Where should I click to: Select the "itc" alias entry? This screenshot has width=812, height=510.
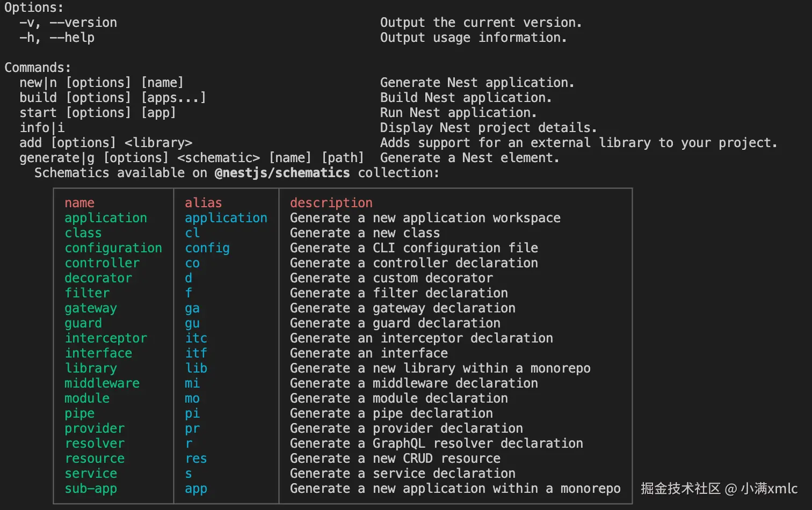click(x=196, y=338)
